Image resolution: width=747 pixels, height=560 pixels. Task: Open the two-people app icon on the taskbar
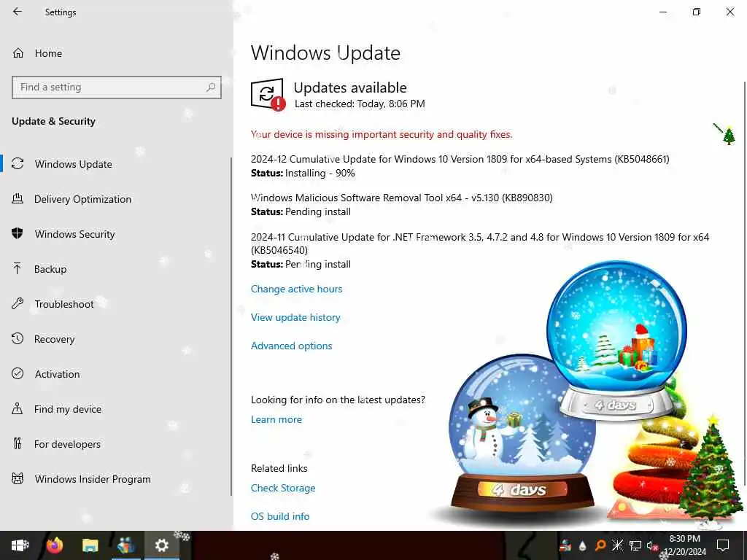125,545
